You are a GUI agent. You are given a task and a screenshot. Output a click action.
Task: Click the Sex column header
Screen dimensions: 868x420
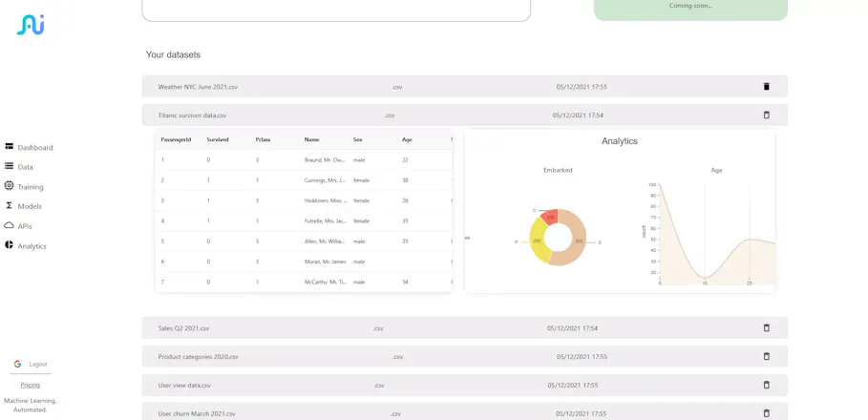357,139
